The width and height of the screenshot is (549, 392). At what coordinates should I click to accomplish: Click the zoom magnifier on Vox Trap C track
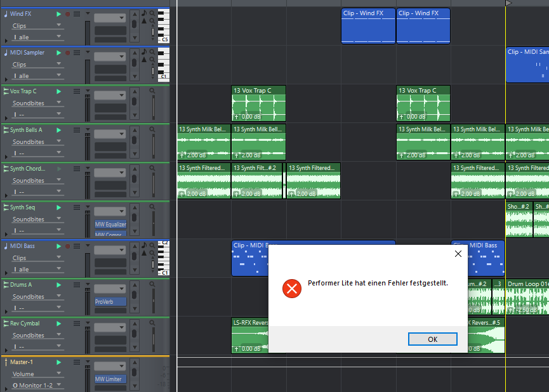point(152,91)
